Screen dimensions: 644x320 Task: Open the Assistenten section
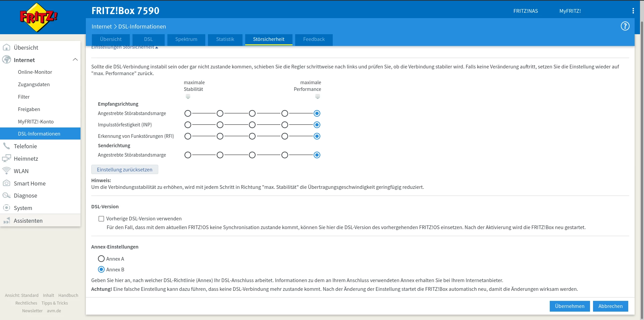(x=40, y=221)
